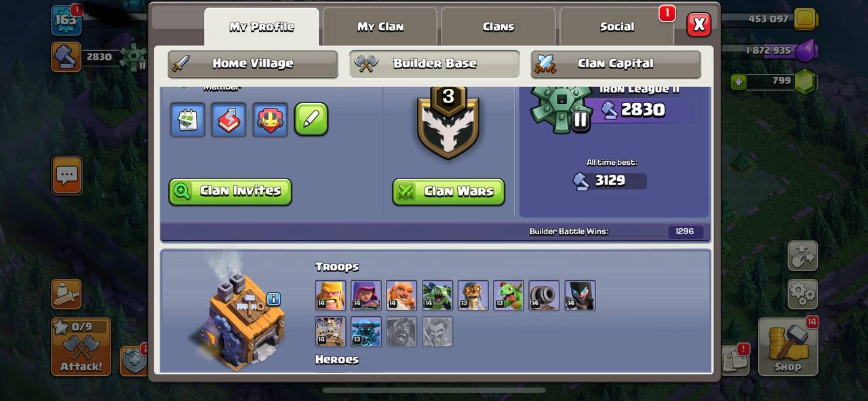Open the calendar icon in profile
The height and width of the screenshot is (401, 868).
[187, 119]
